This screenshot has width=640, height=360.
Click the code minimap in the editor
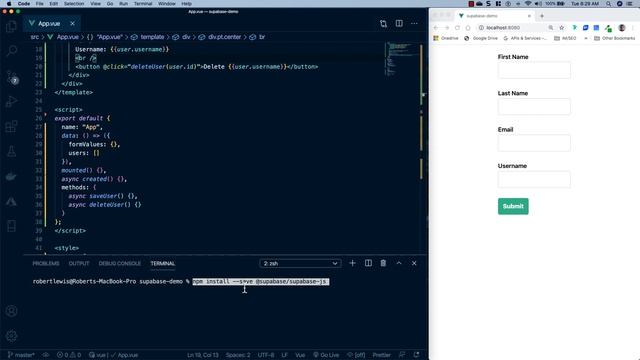coord(402,59)
